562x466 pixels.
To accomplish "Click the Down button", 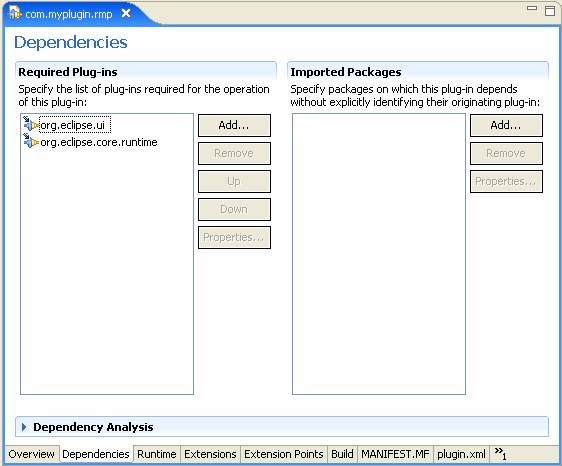I will point(234,209).
